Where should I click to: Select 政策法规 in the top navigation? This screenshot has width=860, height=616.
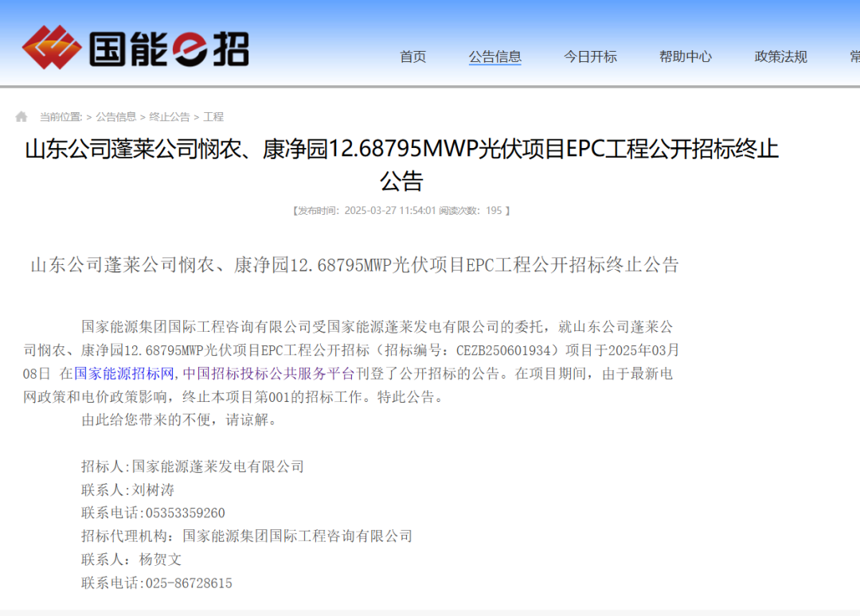coord(780,57)
